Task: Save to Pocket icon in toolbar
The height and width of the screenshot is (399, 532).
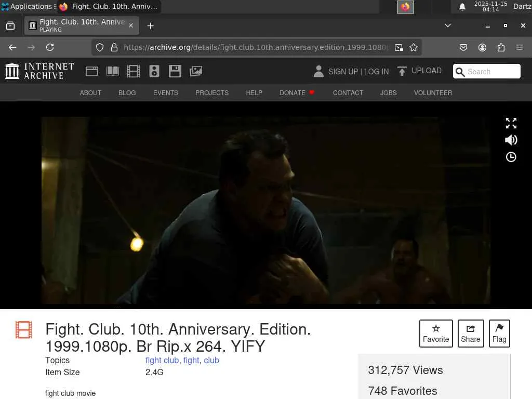Action: click(x=463, y=47)
